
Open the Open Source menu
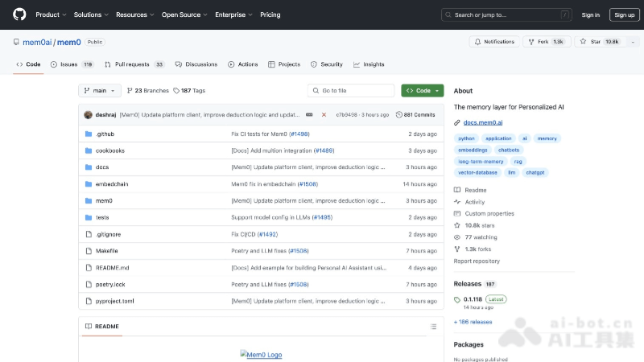pyautogui.click(x=184, y=14)
